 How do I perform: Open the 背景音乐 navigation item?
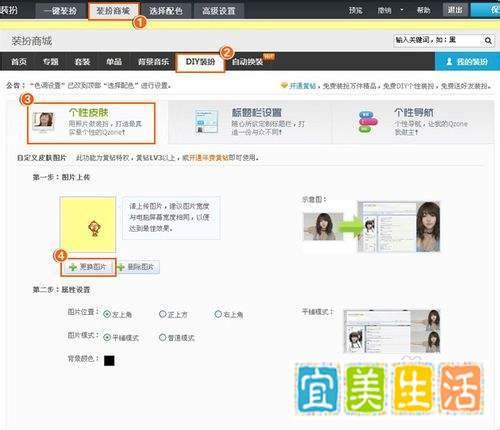click(153, 62)
